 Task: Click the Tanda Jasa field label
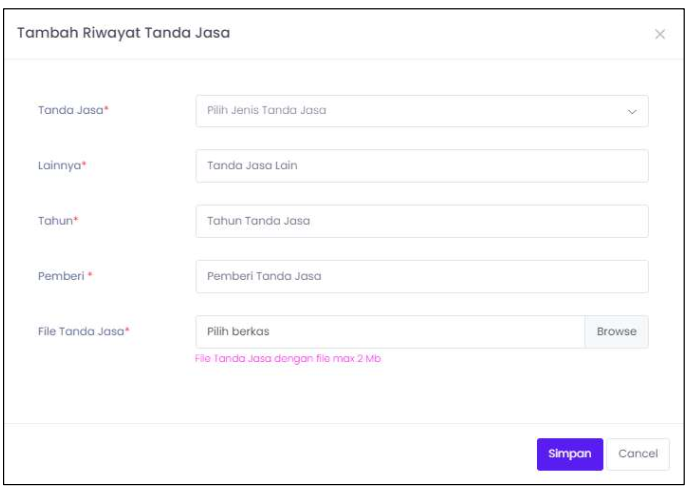(x=70, y=111)
